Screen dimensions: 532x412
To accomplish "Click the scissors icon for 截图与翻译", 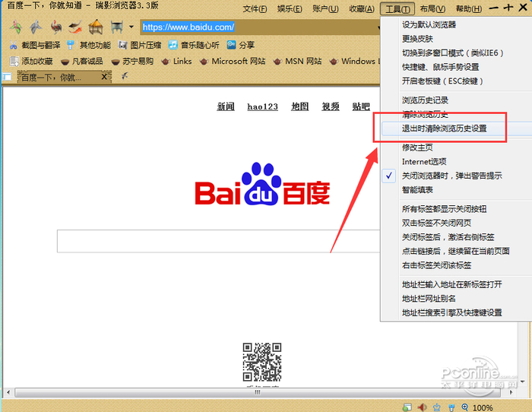I will (x=13, y=45).
